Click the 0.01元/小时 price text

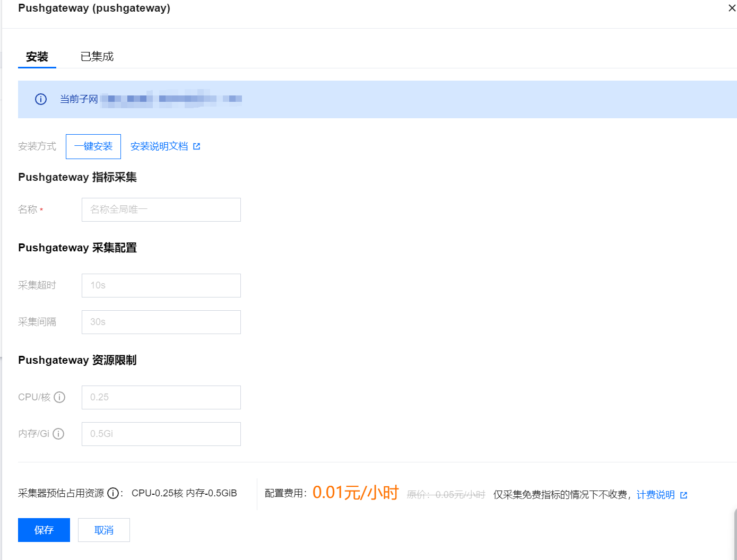click(x=356, y=493)
